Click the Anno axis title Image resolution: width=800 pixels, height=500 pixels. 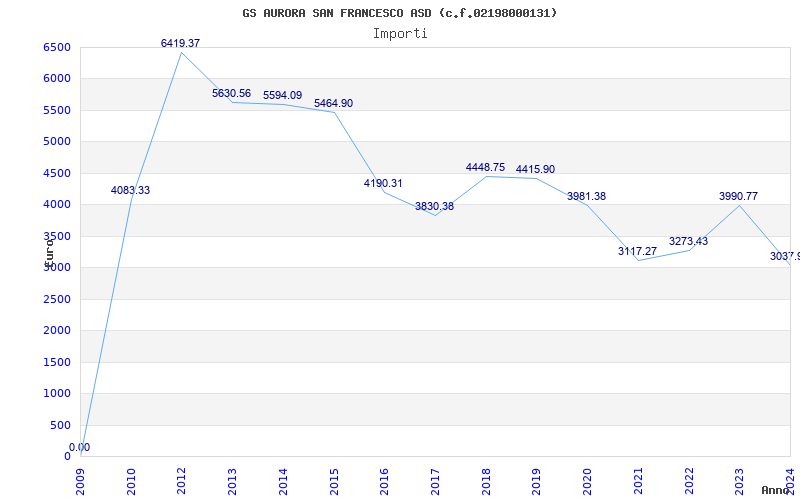click(775, 490)
